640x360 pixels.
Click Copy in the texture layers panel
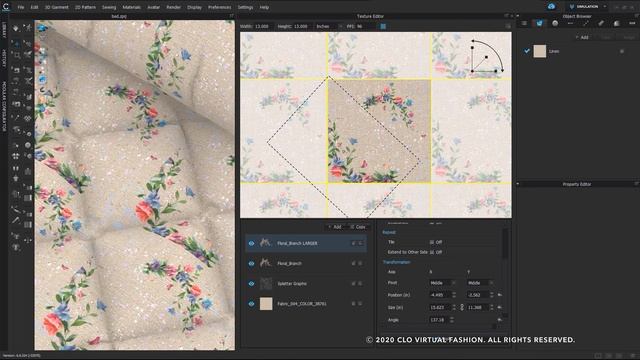click(358, 227)
